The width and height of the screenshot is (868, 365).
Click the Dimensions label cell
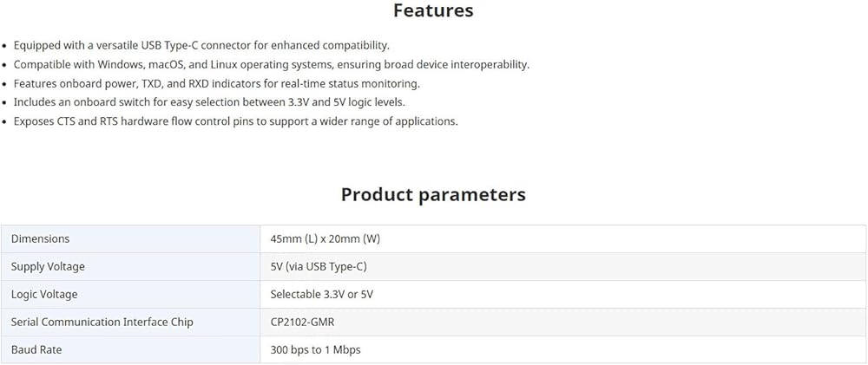(131, 239)
